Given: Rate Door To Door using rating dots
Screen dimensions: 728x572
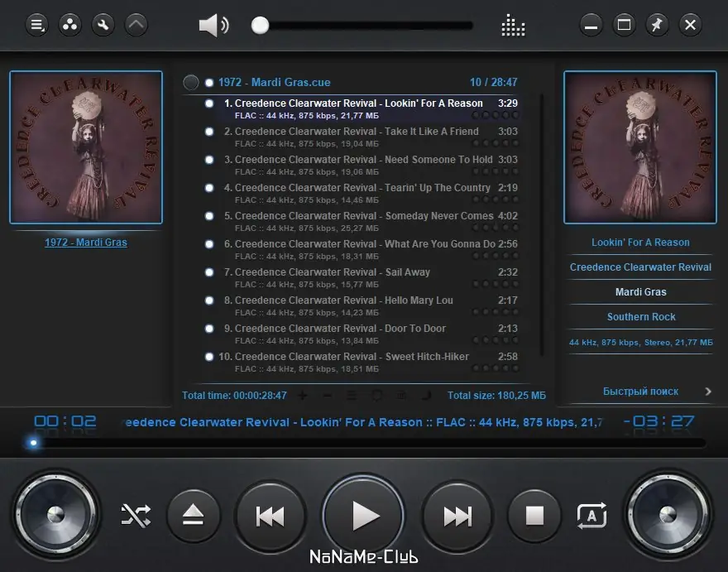Looking at the screenshot, I should (x=496, y=340).
